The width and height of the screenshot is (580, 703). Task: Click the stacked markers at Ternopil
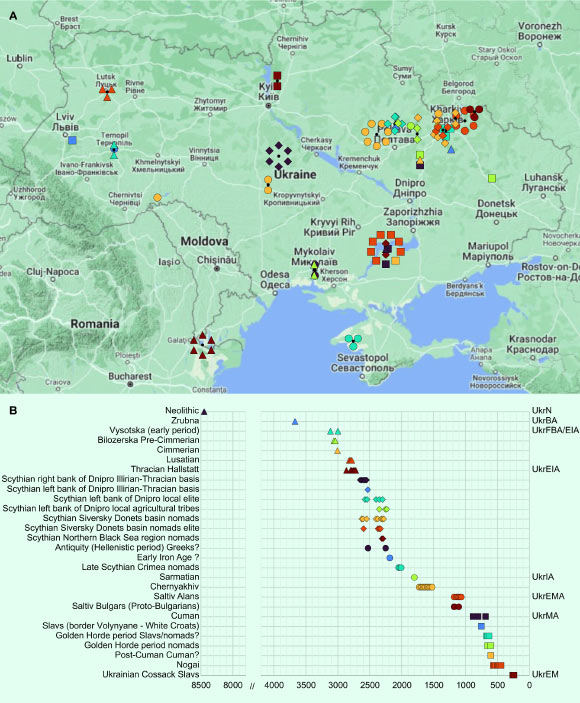pyautogui.click(x=114, y=150)
